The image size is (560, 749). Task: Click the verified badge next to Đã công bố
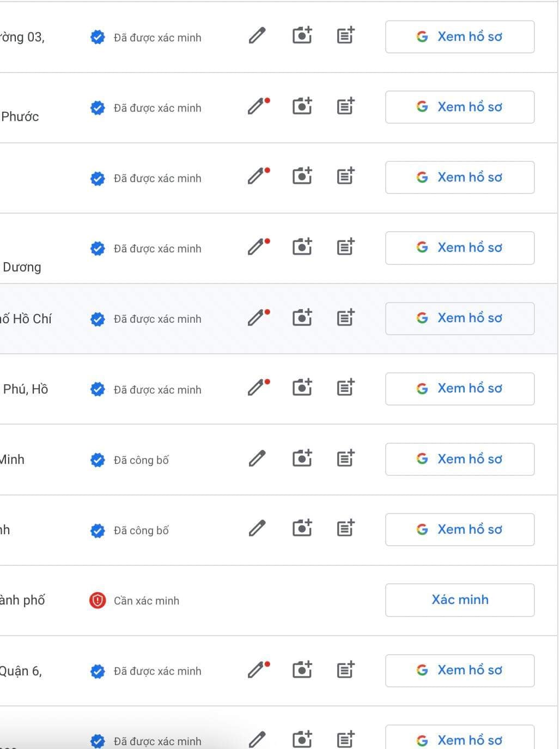point(98,460)
